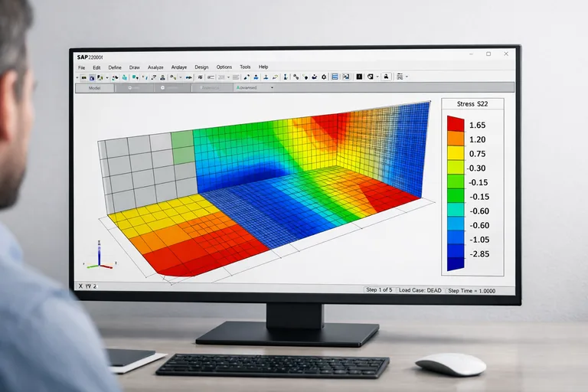This screenshot has width=588, height=392.
Task: Switch to the Model tab
Action: point(95,88)
